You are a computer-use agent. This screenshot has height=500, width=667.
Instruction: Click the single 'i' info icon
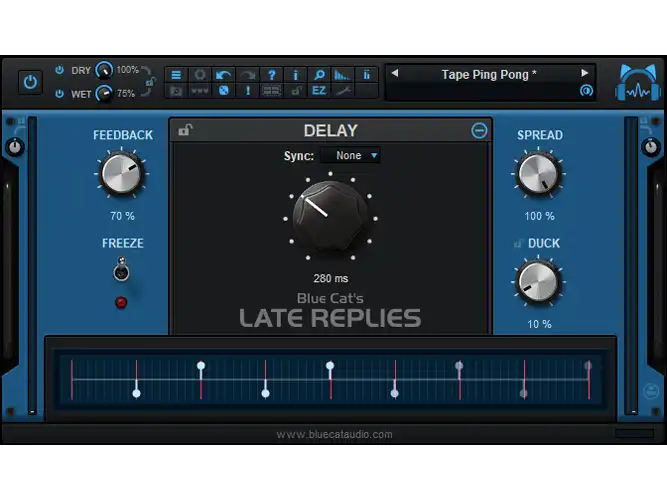[x=295, y=75]
